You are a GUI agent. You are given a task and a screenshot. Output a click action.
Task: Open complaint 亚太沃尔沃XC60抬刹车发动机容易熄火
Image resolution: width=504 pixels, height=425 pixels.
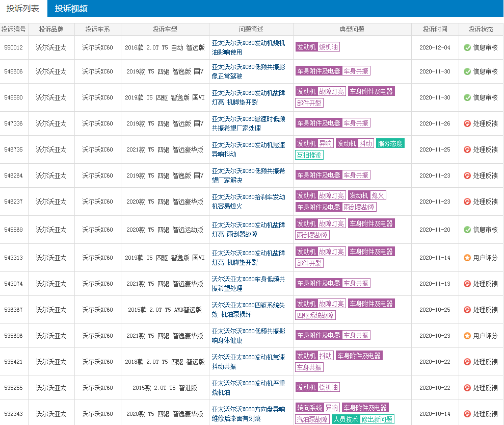tap(248, 202)
